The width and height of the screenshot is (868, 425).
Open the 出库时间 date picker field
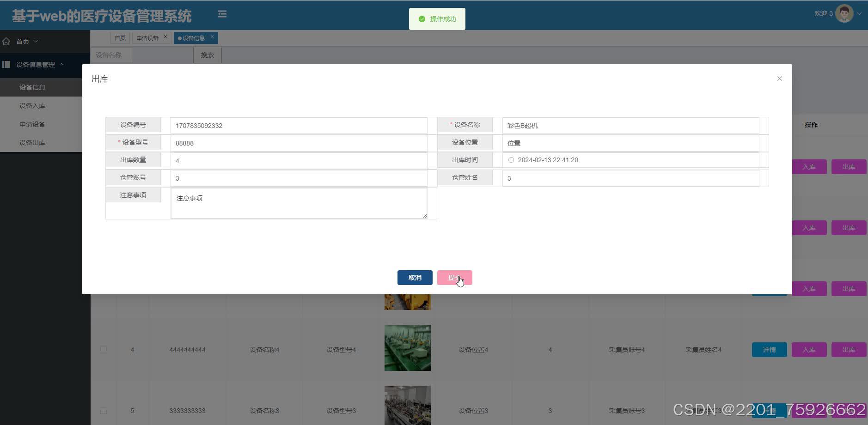(x=630, y=160)
